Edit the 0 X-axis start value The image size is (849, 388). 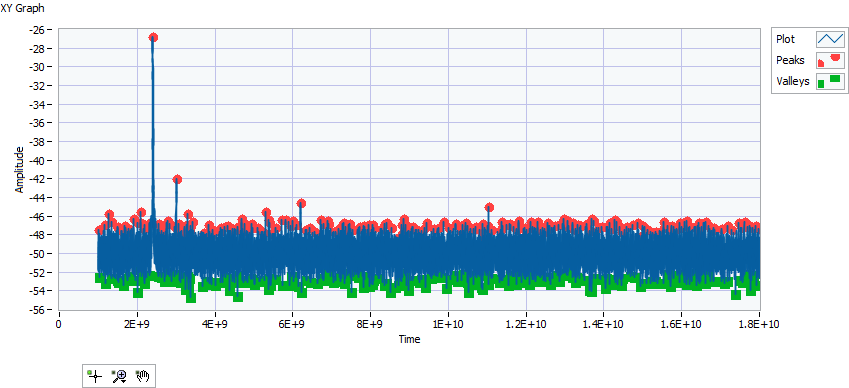(58, 325)
